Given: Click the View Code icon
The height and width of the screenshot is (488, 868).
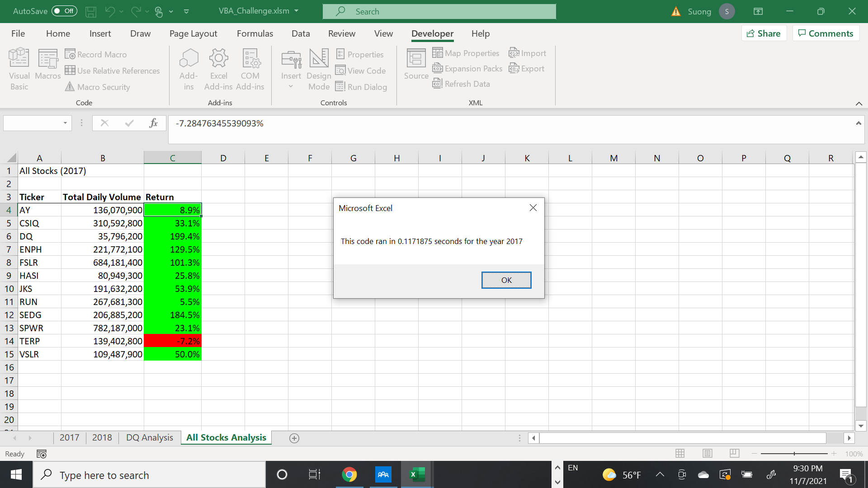Looking at the screenshot, I should tap(360, 70).
